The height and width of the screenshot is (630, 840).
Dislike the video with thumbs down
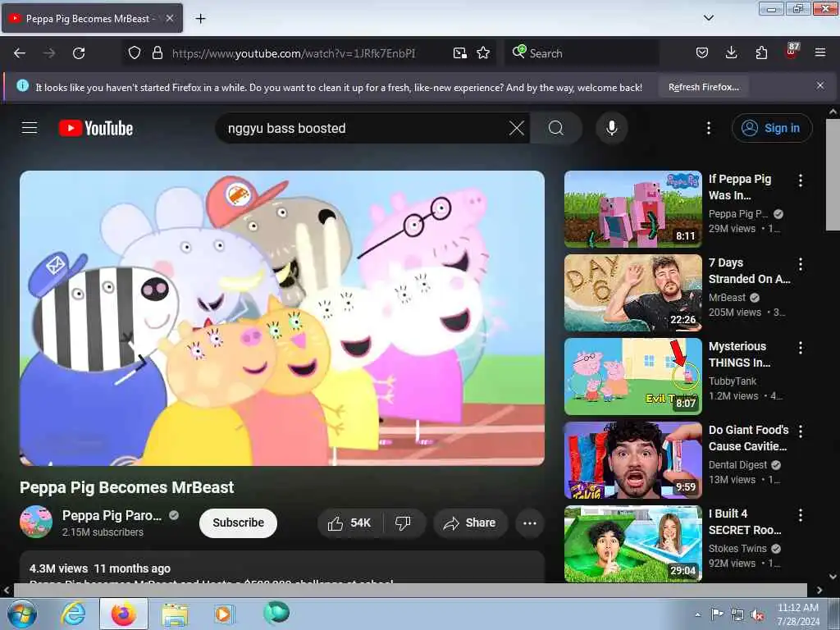403,523
